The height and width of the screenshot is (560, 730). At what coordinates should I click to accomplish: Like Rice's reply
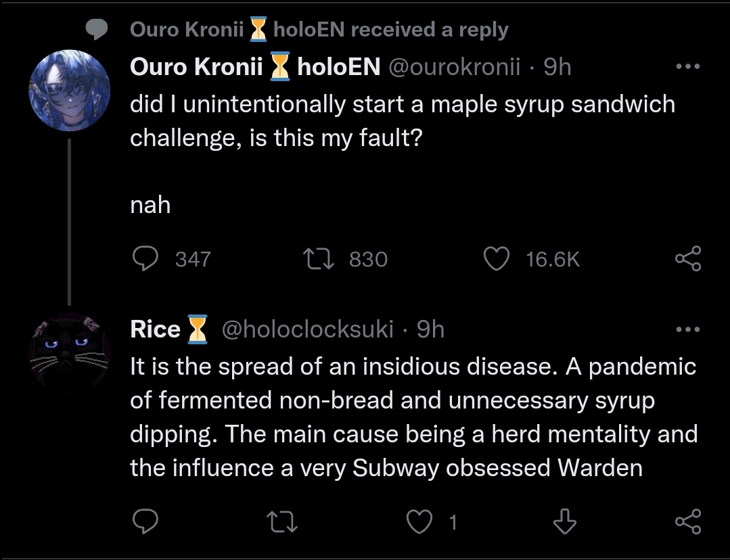tap(421, 521)
